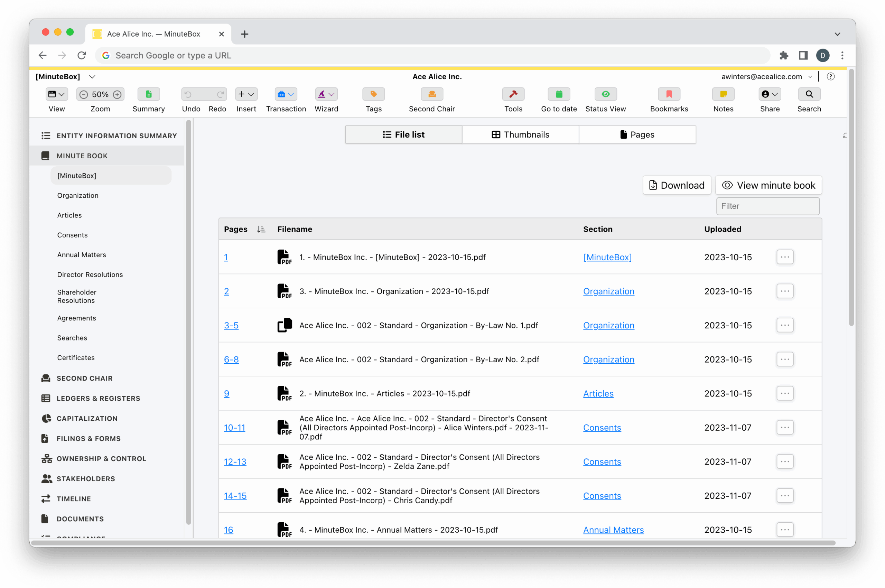The image size is (885, 588).
Task: Open the Articles section link
Action: coord(598,393)
